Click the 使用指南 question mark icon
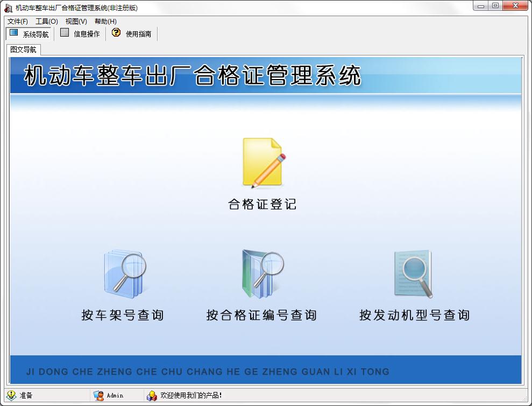Viewport: 532px width, 406px height. 116,33
